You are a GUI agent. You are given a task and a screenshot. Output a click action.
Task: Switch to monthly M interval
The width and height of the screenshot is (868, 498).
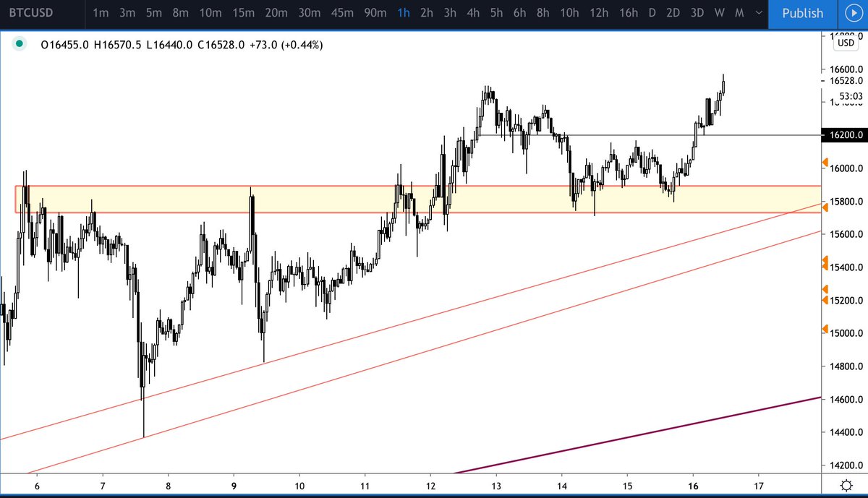[x=739, y=13]
